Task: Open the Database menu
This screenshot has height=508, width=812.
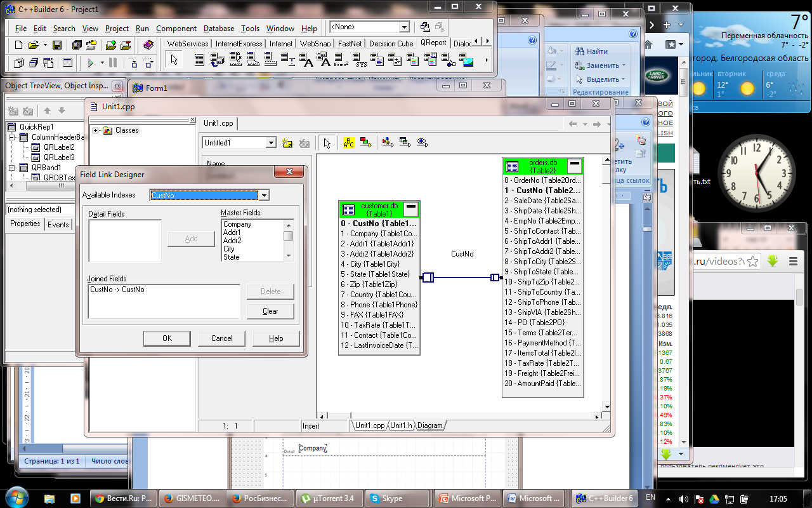Action: pyautogui.click(x=219, y=29)
